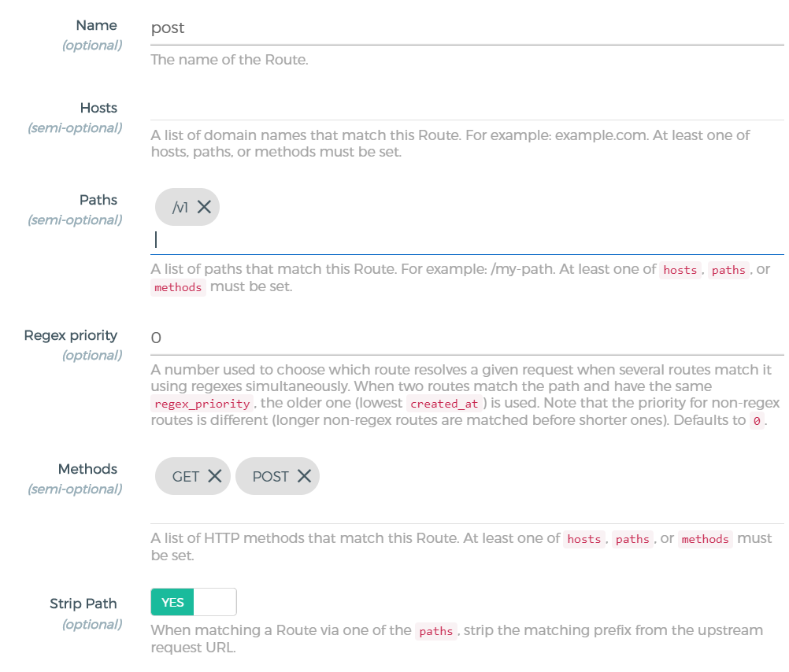Click empty Methods input area below chips

tap(466, 509)
